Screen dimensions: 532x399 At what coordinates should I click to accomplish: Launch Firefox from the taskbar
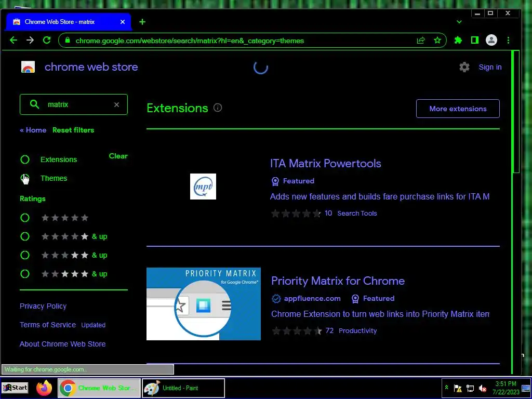click(44, 388)
